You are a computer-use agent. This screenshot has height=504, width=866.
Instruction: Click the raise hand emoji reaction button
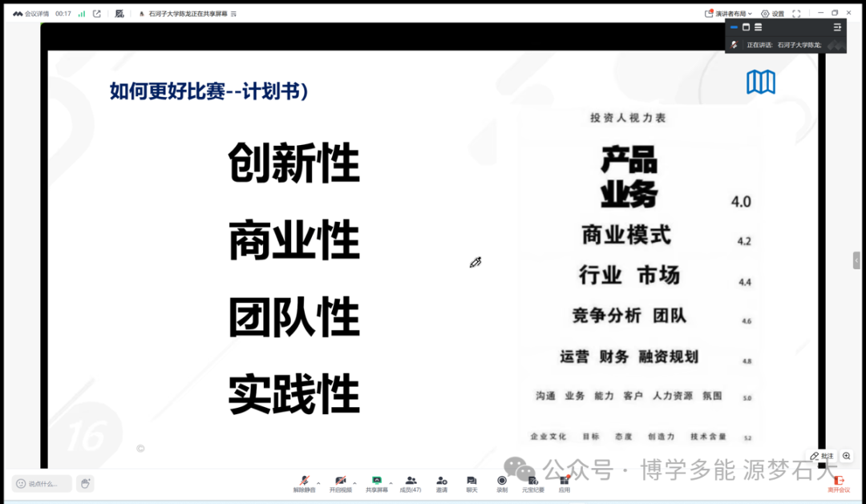(x=84, y=483)
